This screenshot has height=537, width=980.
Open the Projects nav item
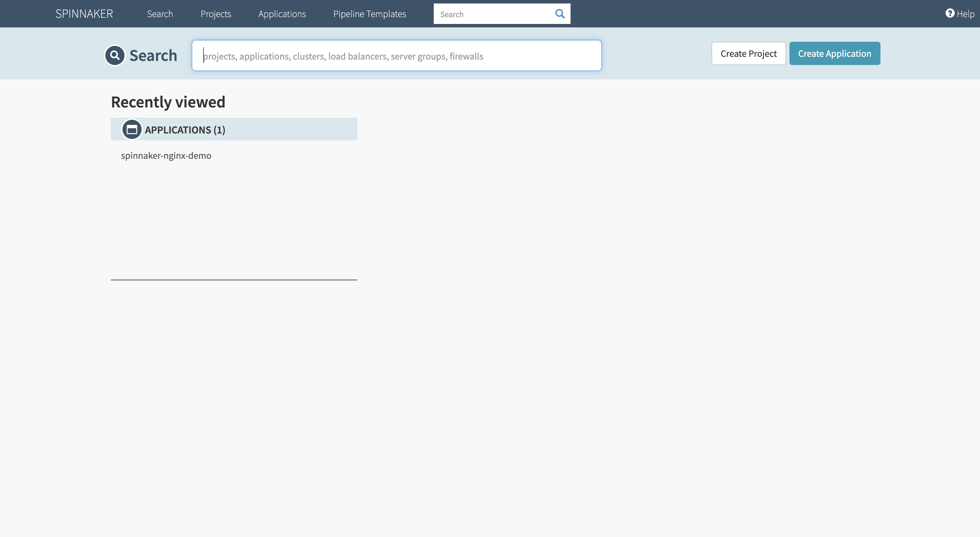tap(216, 14)
